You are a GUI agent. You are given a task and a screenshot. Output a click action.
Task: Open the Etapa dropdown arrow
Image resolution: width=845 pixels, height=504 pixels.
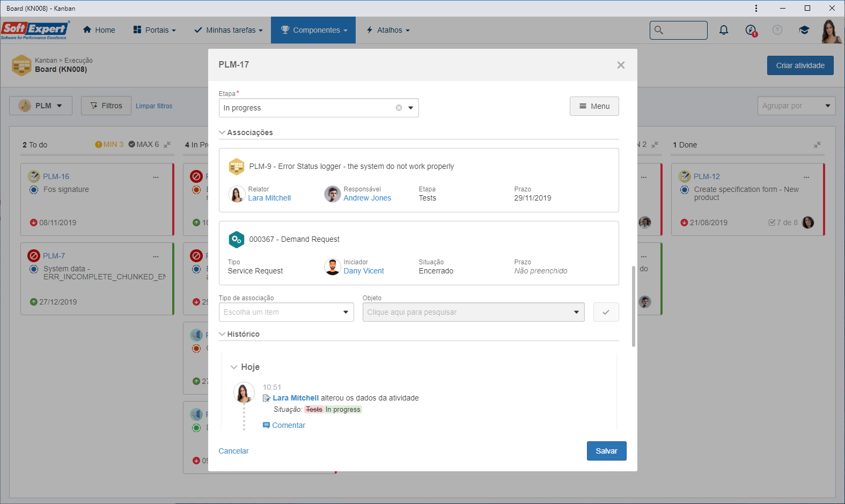[x=411, y=108]
